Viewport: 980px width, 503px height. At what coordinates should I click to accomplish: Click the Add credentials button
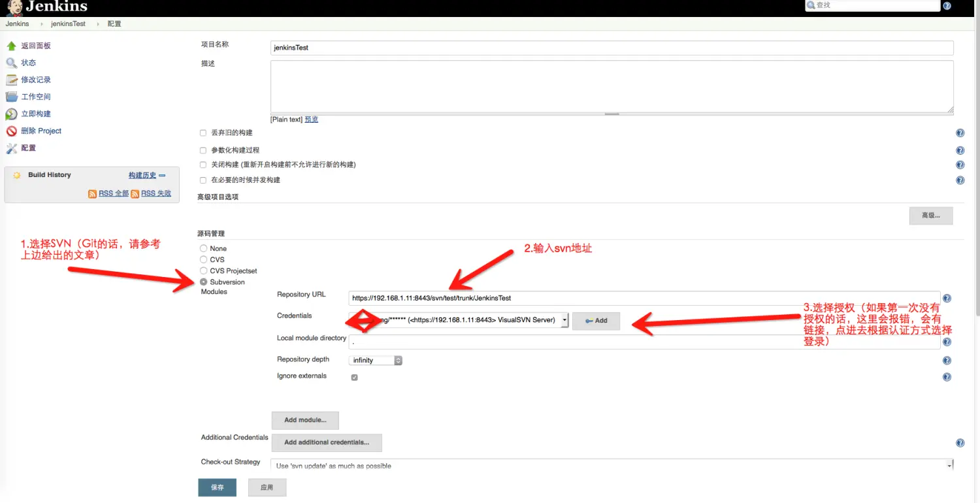[x=596, y=321]
